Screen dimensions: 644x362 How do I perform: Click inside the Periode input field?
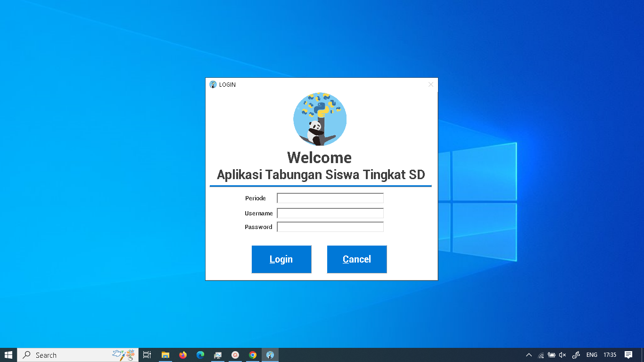(330, 198)
